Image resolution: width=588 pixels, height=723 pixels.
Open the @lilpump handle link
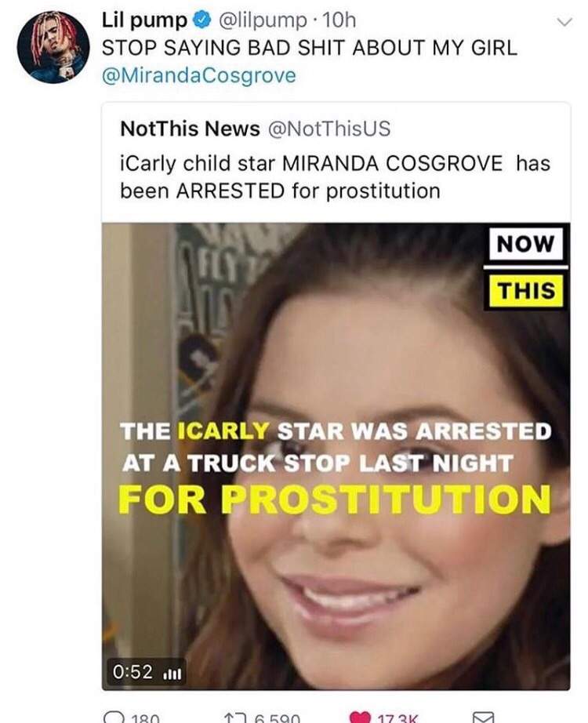(x=262, y=20)
